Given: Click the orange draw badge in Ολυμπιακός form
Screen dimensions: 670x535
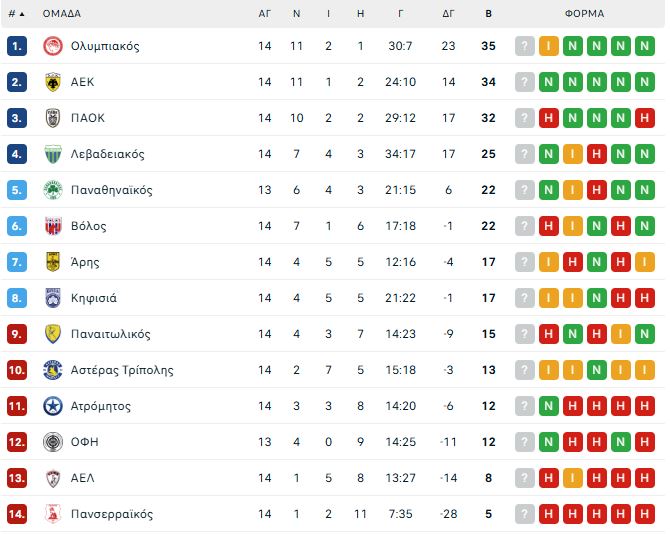Looking at the screenshot, I should 549,46.
